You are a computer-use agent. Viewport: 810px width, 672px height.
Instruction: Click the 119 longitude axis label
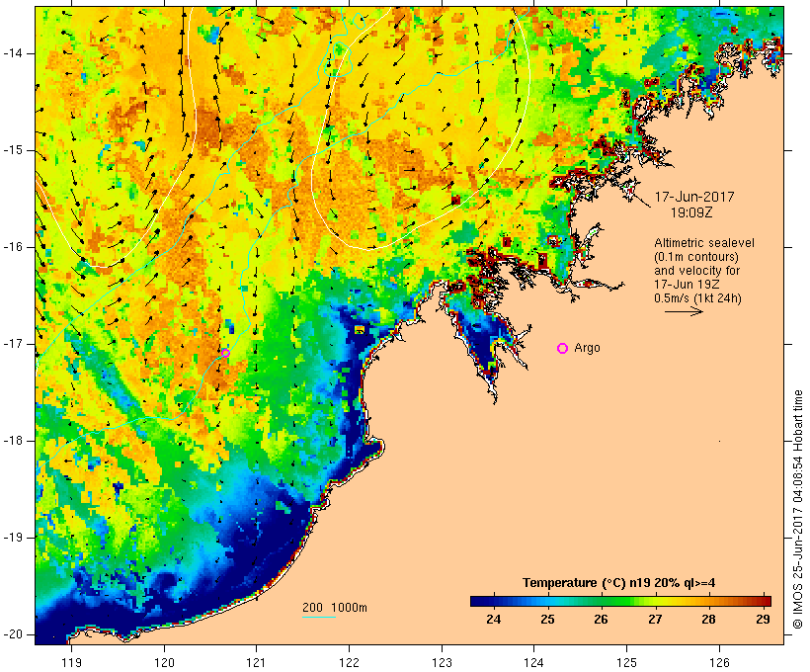(x=71, y=662)
